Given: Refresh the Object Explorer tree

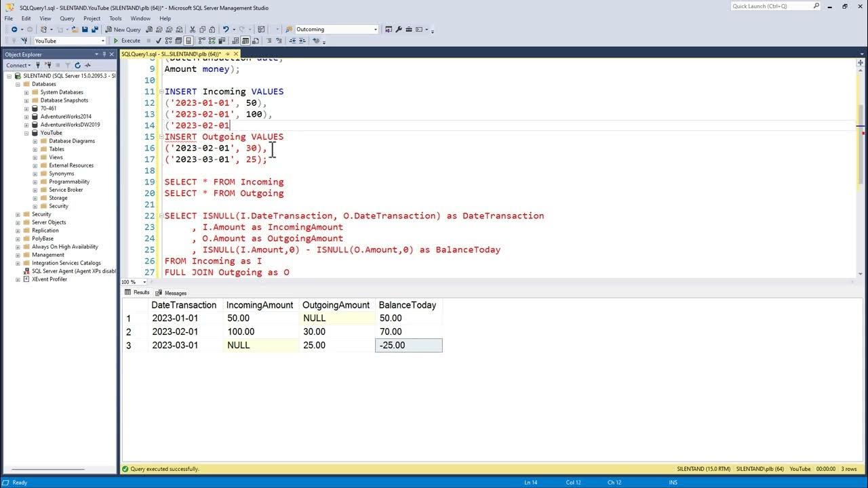Looking at the screenshot, I should coord(77,65).
